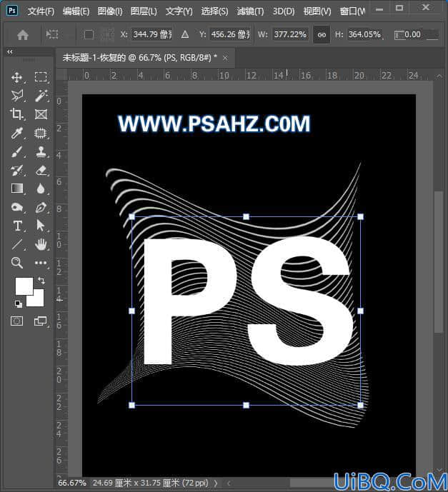
Task: Open the 选择(S) menu
Action: (x=214, y=11)
